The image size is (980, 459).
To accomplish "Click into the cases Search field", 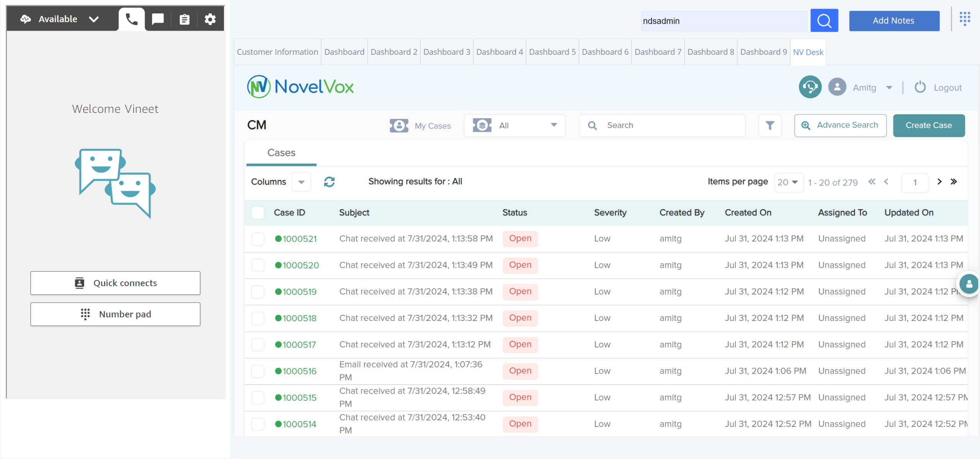I will 670,125.
